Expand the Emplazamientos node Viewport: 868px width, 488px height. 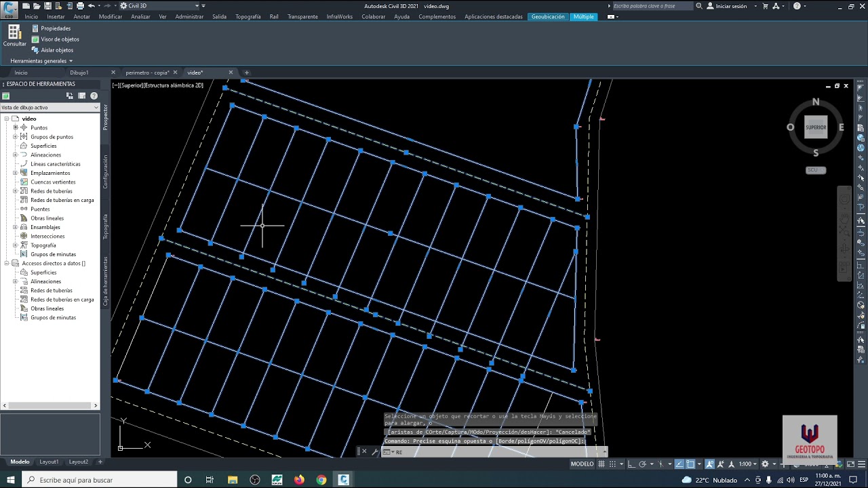(x=15, y=173)
